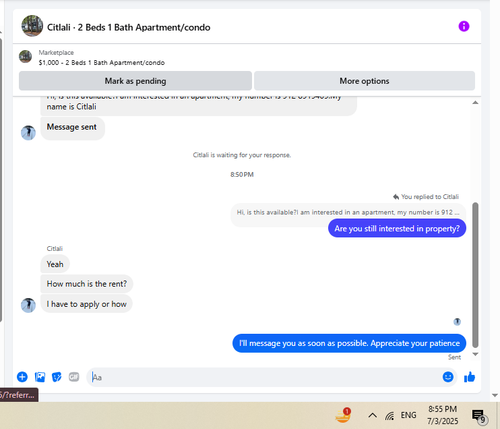Click the chat scrollbar thumb

pyautogui.click(x=475, y=275)
